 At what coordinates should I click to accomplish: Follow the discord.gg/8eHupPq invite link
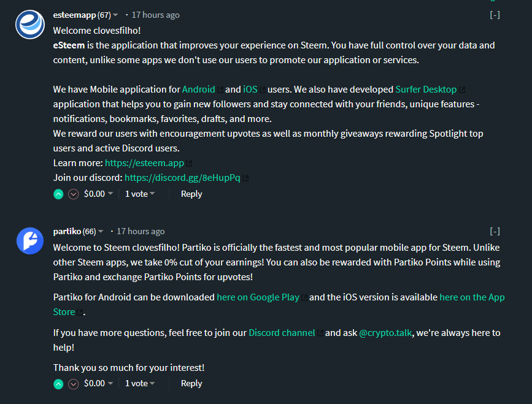(182, 178)
